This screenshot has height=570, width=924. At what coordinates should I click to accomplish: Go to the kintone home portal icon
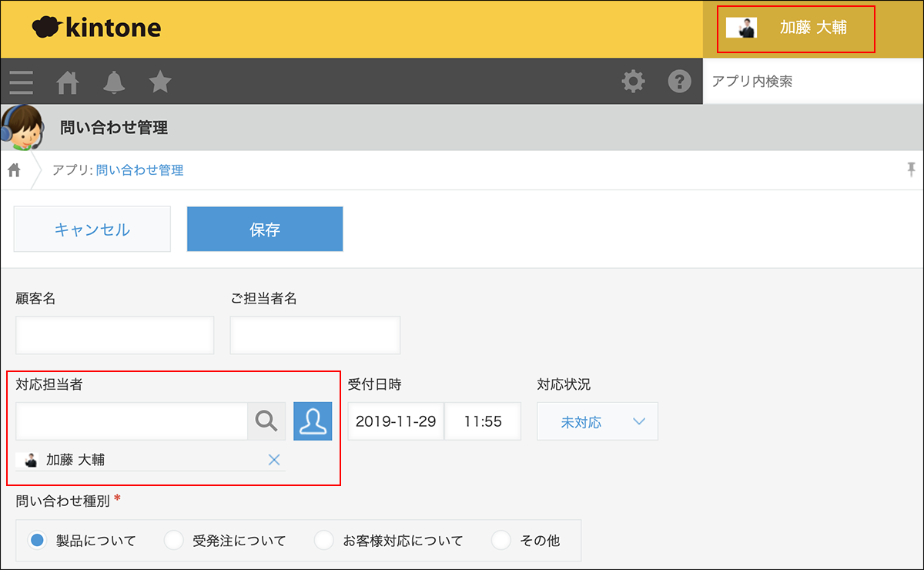point(67,82)
